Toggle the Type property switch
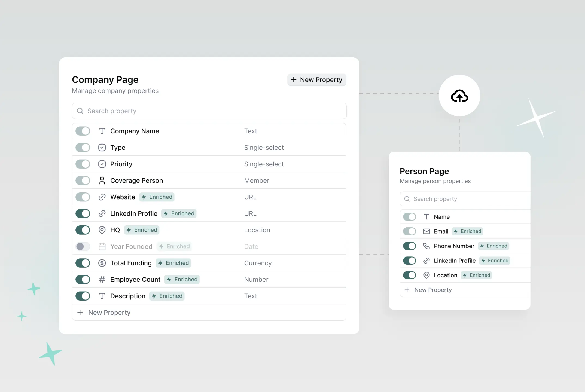The width and height of the screenshot is (585, 392). [83, 148]
